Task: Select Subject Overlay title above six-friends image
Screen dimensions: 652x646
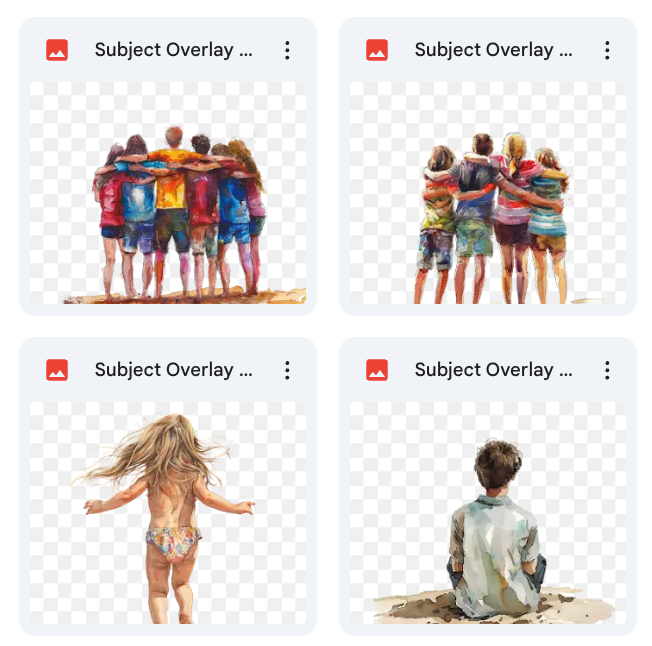Action: 173,50
